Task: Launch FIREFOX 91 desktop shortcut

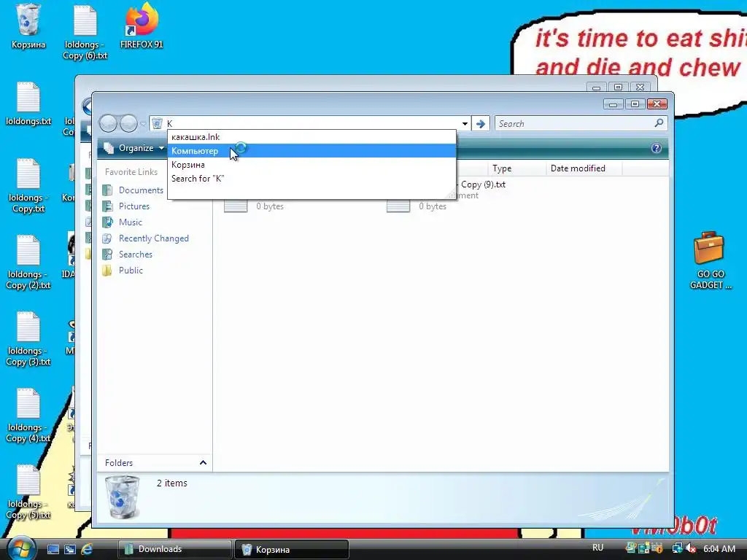Action: (x=142, y=26)
